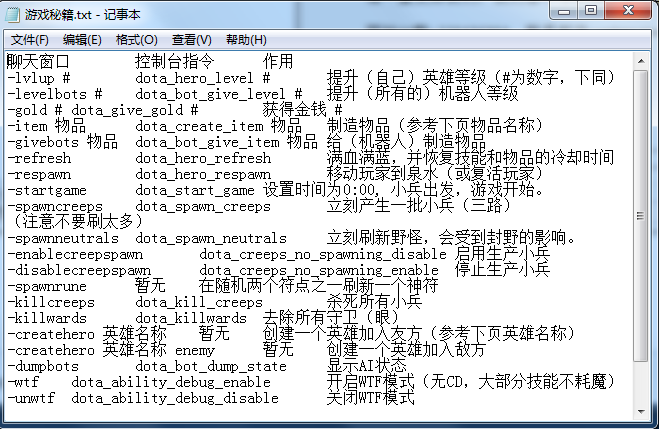Click the text '创建一个英雄加入敌方'
Image resolution: width=659 pixels, height=429 pixels.
click(406, 350)
